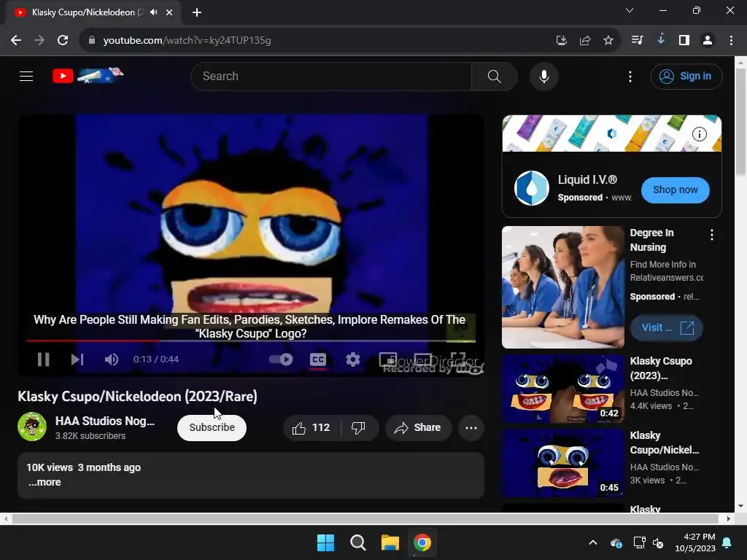
Task: Open notifications bell in tray
Action: point(727,542)
